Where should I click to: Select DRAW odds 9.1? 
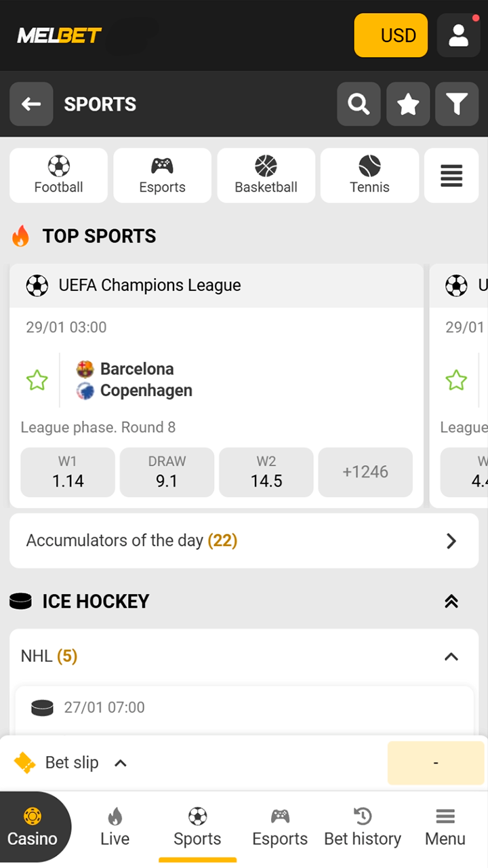[167, 473]
